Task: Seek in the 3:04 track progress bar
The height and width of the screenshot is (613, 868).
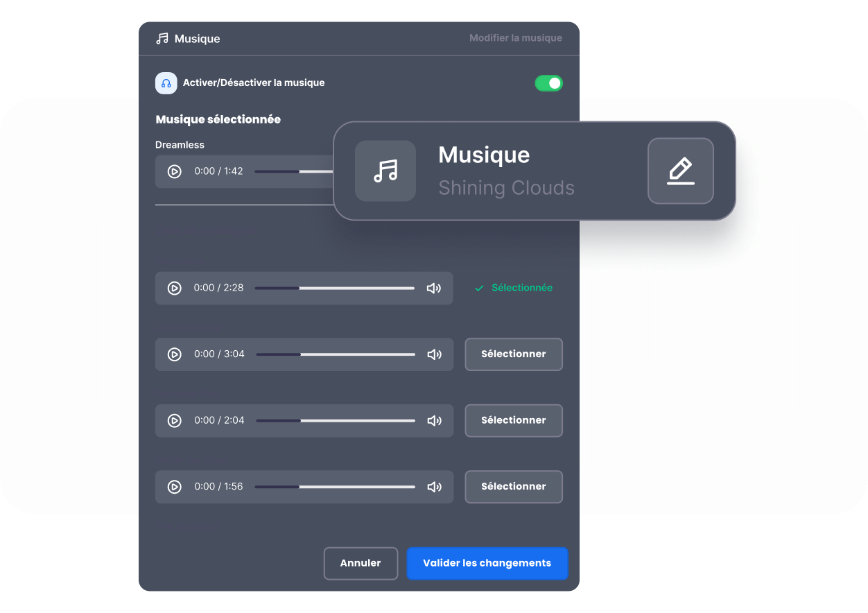Action: tap(336, 354)
